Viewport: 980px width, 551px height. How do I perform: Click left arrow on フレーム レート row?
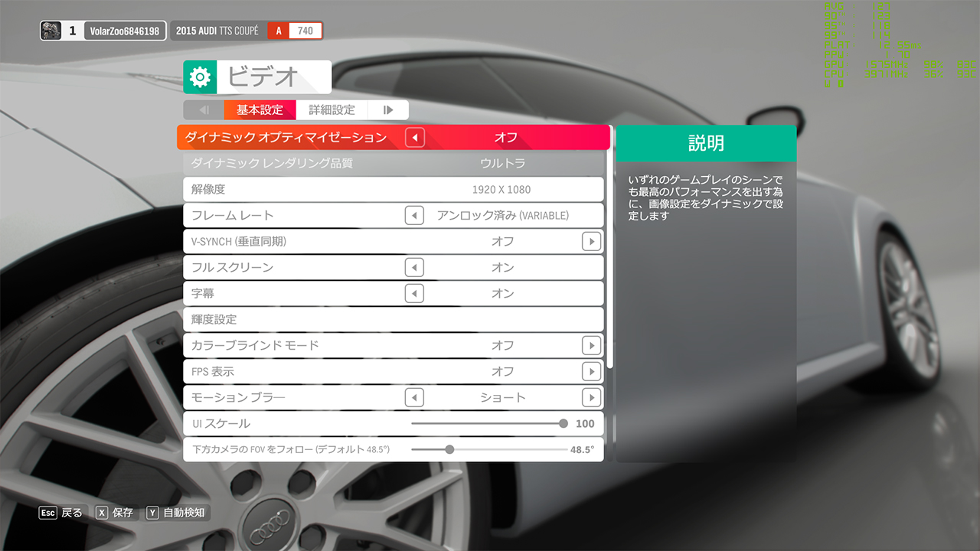(414, 215)
